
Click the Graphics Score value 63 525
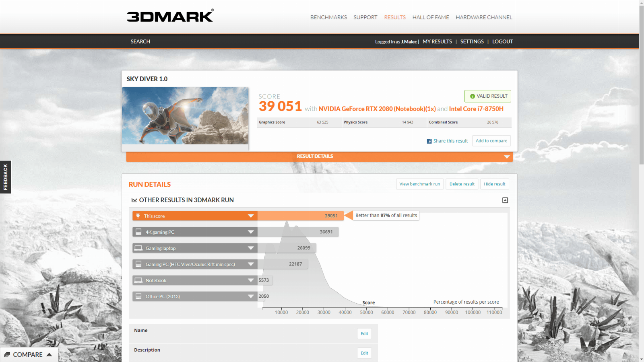tap(322, 122)
